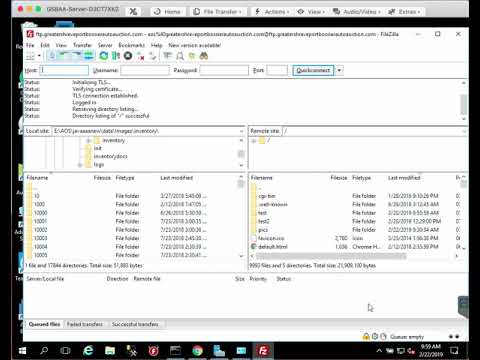Image resolution: width=480 pixels, height=360 pixels.
Task: Click into the Password input field
Action: pos(224,70)
